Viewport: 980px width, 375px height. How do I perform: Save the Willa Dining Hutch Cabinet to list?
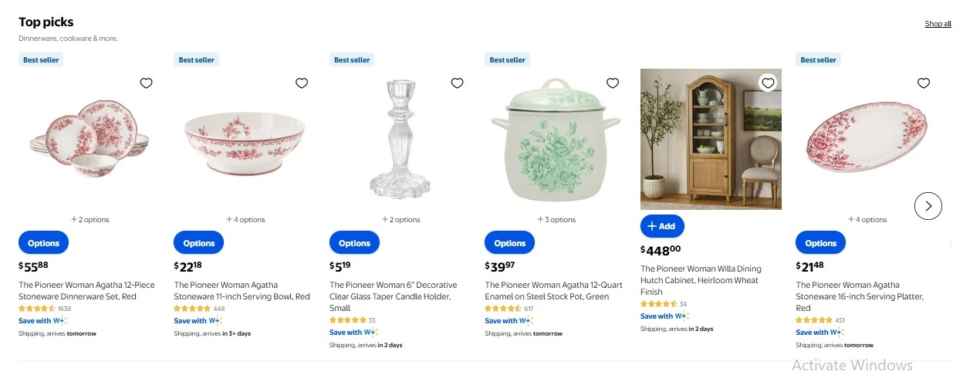[767, 83]
